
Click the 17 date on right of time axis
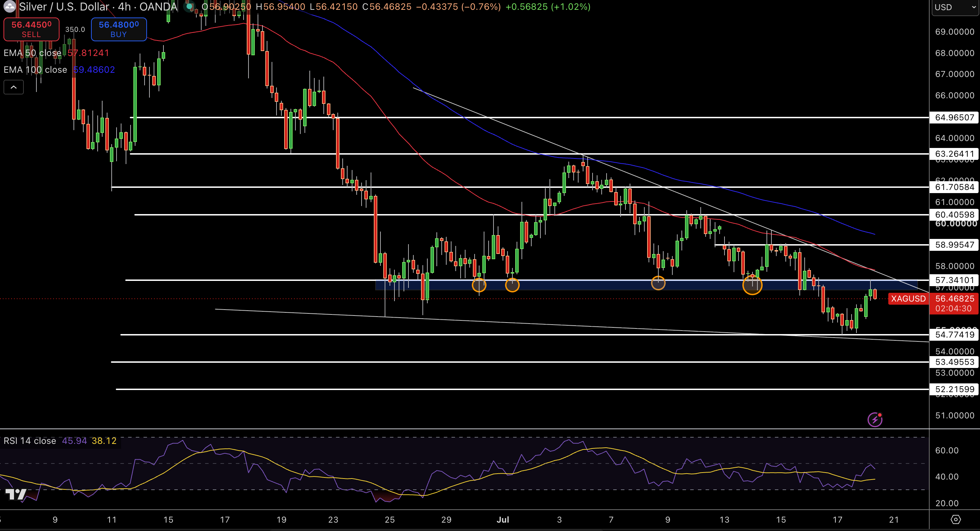point(837,519)
